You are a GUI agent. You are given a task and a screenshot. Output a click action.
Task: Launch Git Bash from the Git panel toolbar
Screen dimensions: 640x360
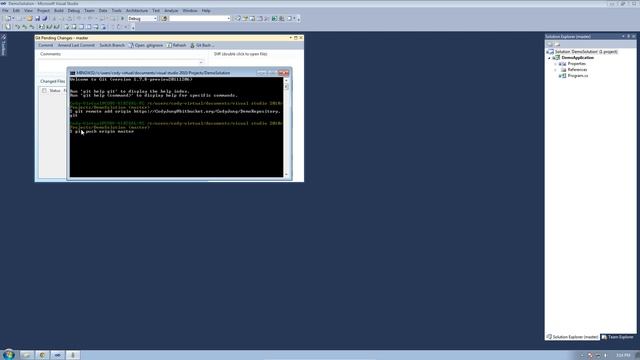point(201,45)
